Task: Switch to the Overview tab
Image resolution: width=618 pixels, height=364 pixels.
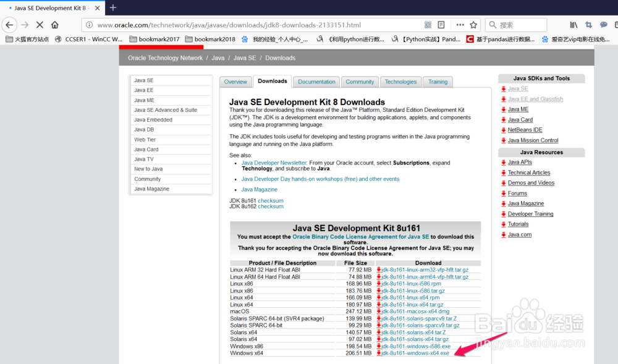Action: pyautogui.click(x=235, y=82)
